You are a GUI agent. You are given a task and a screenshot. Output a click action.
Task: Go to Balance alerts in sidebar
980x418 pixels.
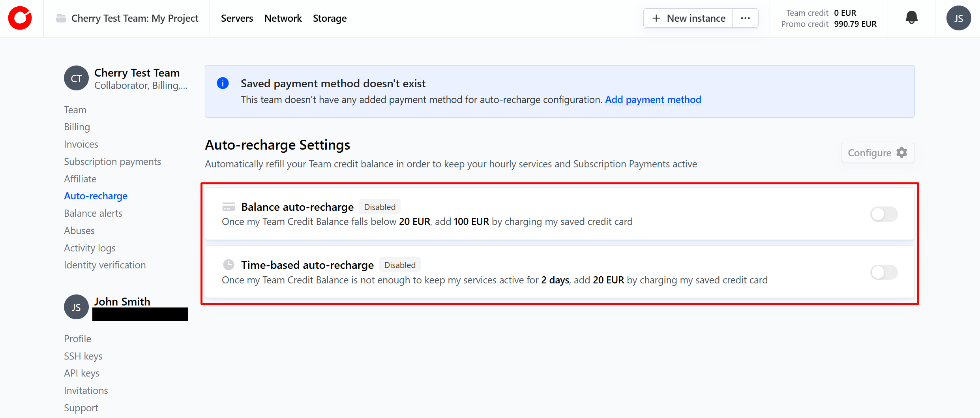[x=93, y=213]
